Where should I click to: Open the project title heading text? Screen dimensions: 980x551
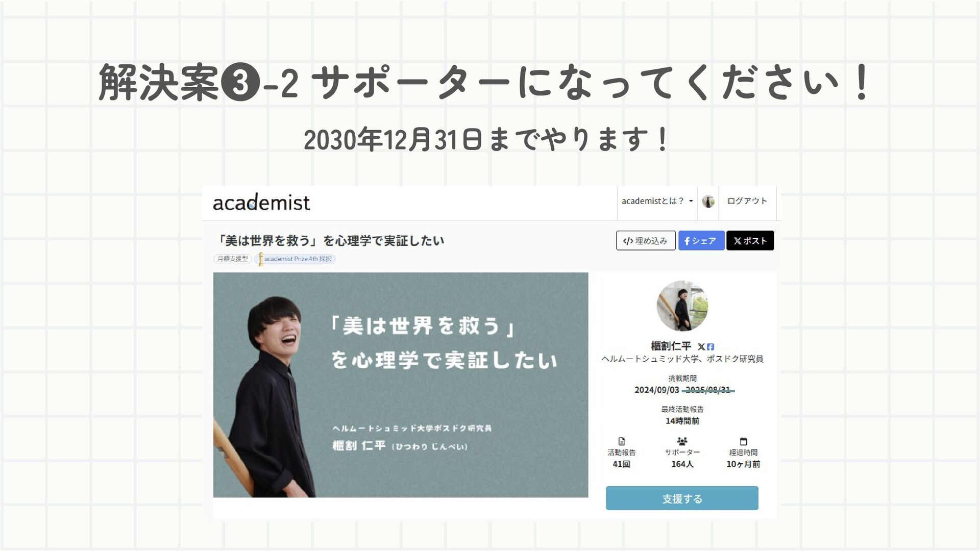point(330,240)
